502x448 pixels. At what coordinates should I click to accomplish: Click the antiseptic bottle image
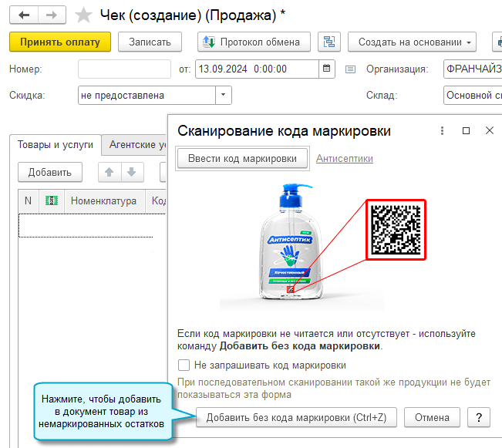(x=291, y=242)
